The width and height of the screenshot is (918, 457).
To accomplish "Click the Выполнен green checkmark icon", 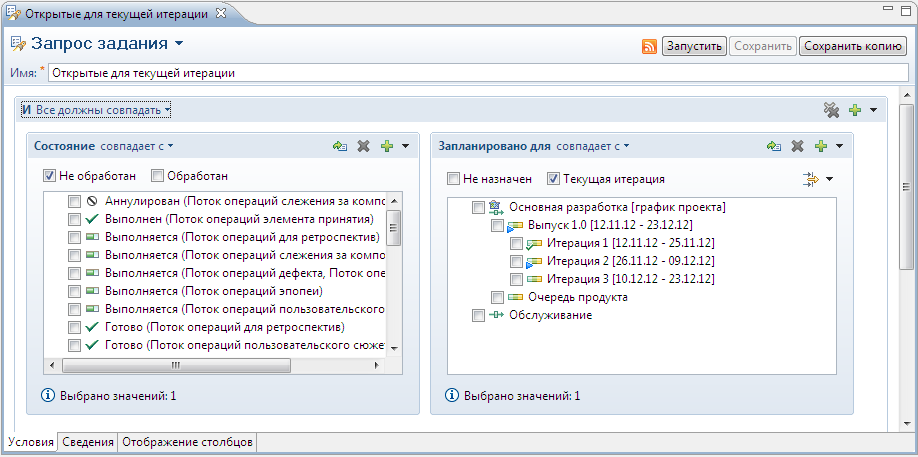I will 91,219.
